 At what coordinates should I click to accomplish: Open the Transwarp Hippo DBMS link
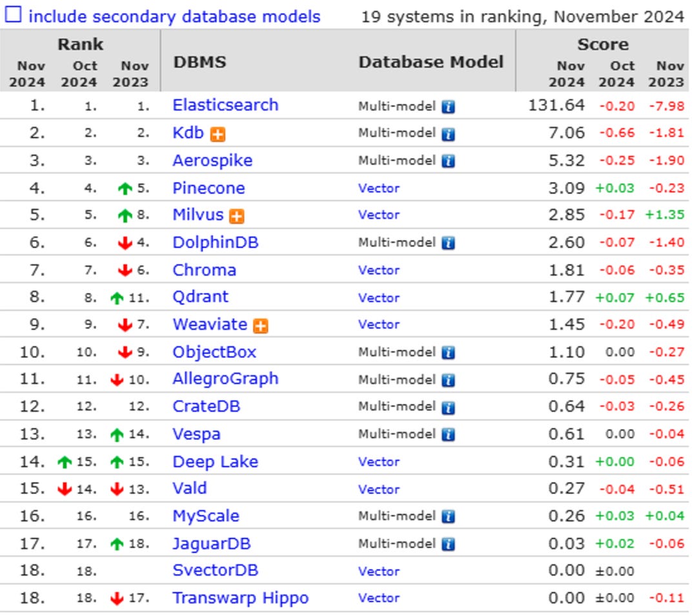[x=241, y=598]
